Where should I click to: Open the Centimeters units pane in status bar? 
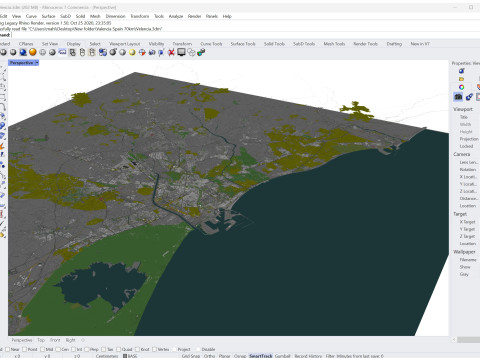tap(107, 356)
